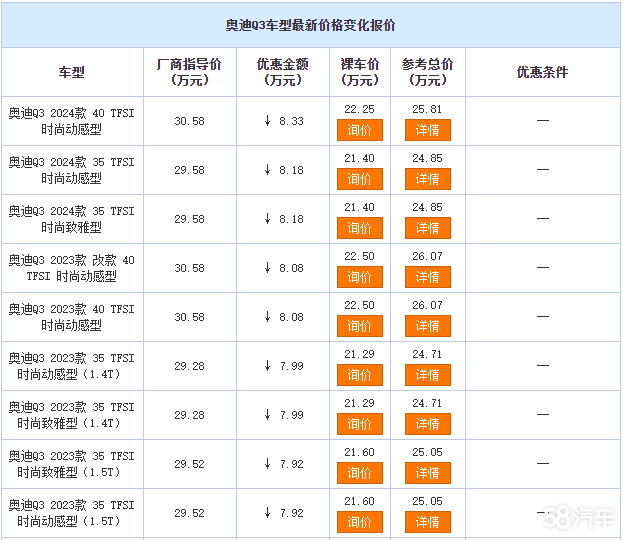
Task: Click total price 25.05 in 时尚动感型 (1.5T) row
Action: (427, 501)
